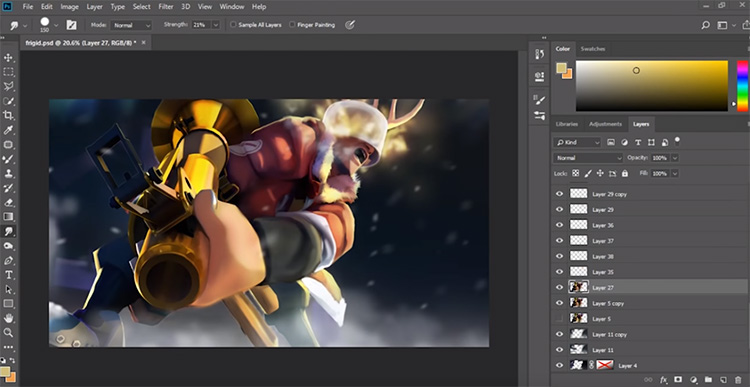Viewport: 750px width, 387px height.
Task: Select the Zoom tool
Action: point(8,333)
